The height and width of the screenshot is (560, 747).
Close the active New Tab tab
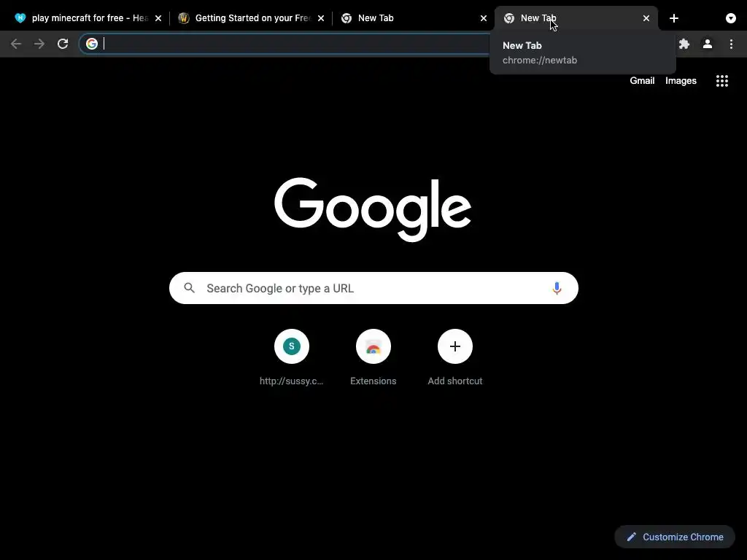tap(646, 18)
